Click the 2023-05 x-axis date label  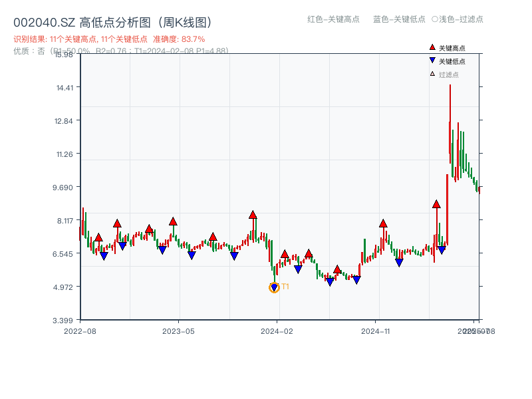click(178, 331)
